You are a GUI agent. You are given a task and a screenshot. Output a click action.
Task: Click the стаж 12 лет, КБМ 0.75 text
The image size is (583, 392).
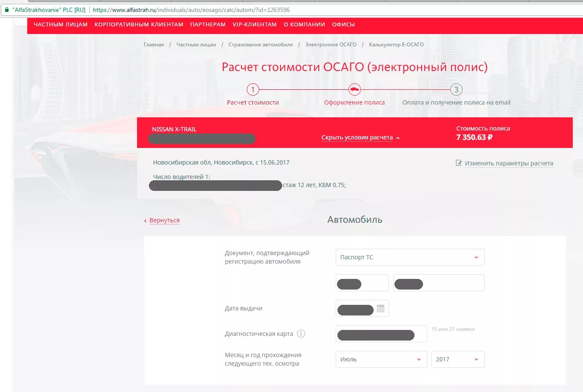click(314, 185)
